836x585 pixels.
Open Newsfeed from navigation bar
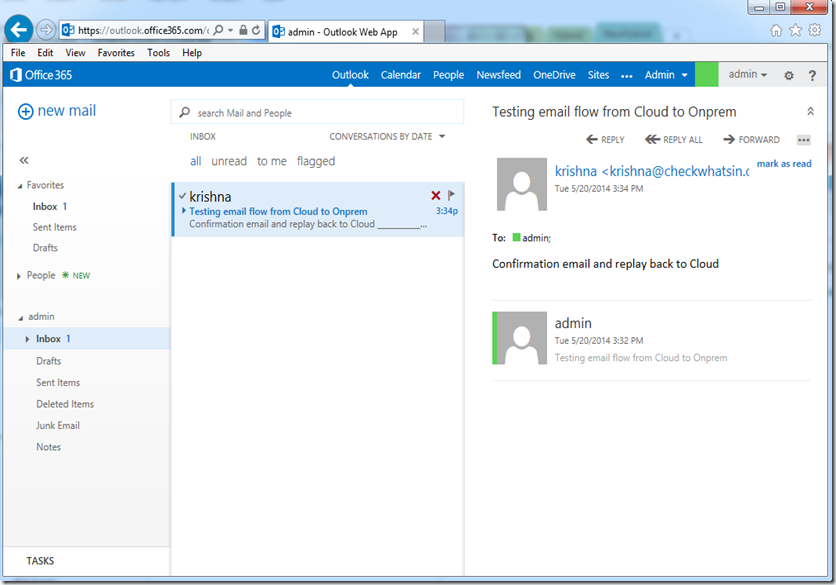click(x=499, y=75)
